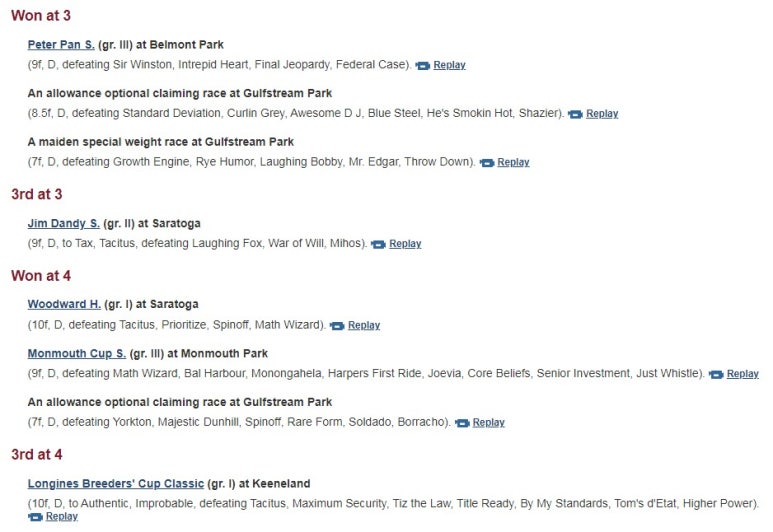
Task: Watch Replay of Jim Dandy S. at Saratoga
Action: tap(405, 244)
